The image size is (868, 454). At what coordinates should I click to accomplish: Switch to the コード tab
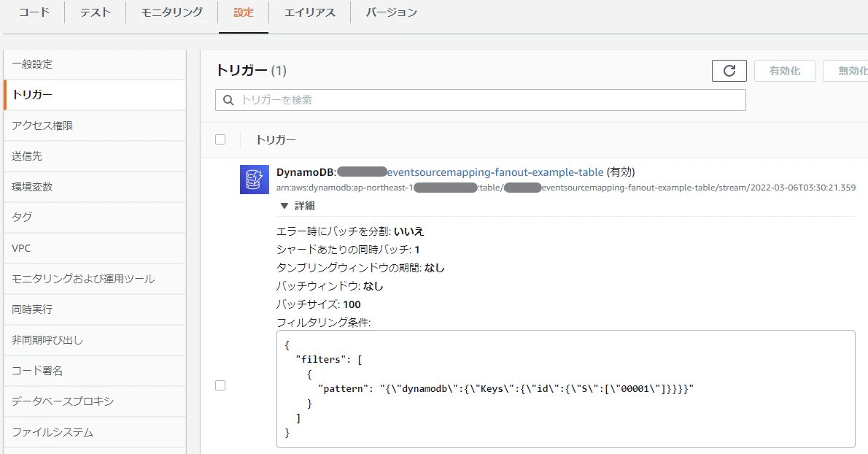coord(34,12)
